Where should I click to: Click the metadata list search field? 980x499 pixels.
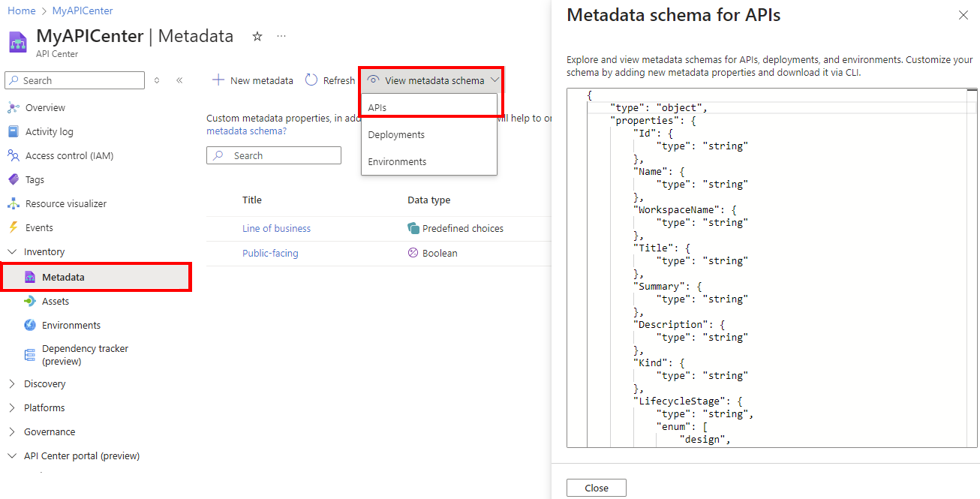(274, 155)
